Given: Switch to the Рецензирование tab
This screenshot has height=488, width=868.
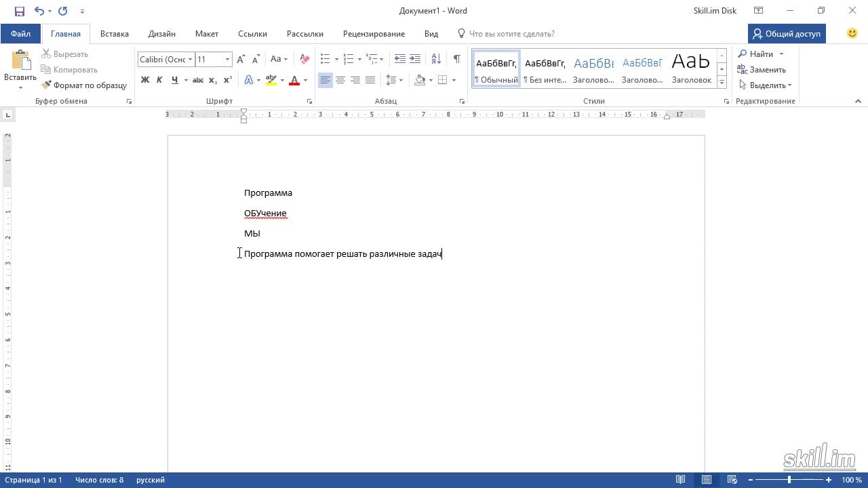Looking at the screenshot, I should click(x=374, y=34).
